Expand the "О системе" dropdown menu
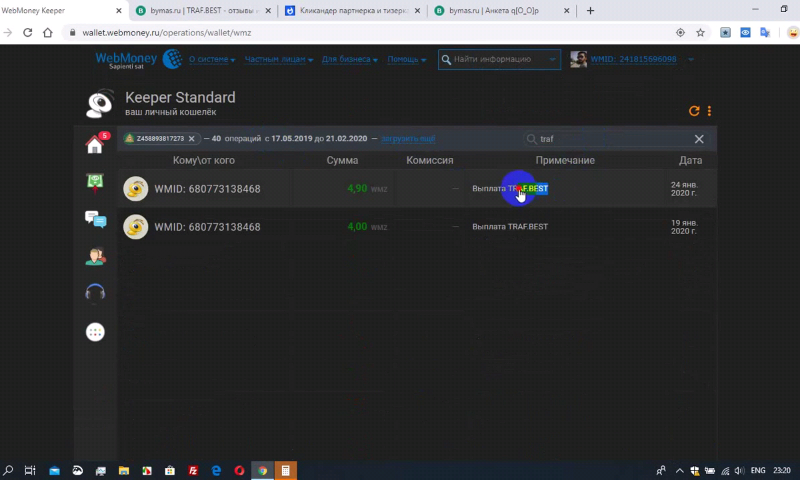 [x=211, y=60]
